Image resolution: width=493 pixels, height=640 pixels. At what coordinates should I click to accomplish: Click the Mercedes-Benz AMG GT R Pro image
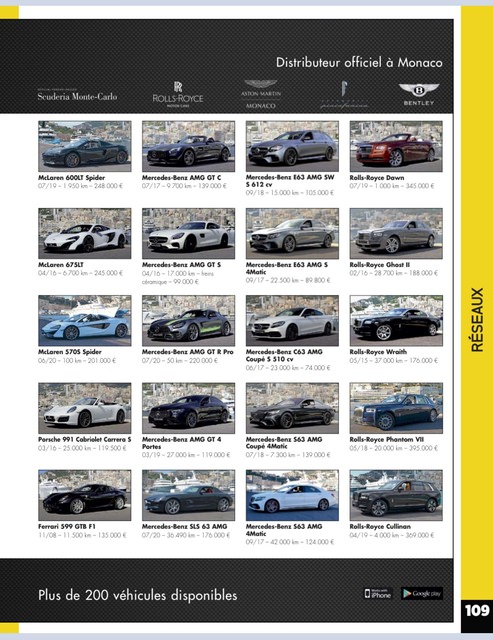[189, 321]
